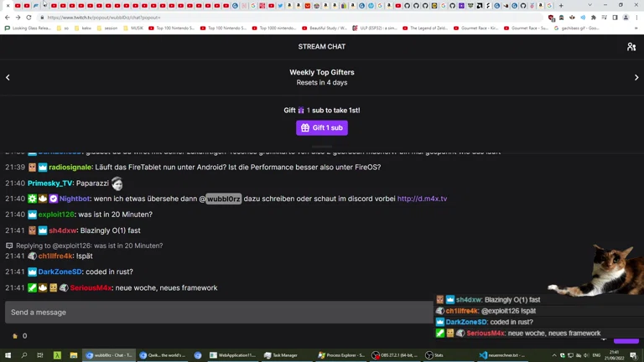Open 'The Legend of Zeld...' bookmark
644x362 pixels.
click(424, 28)
